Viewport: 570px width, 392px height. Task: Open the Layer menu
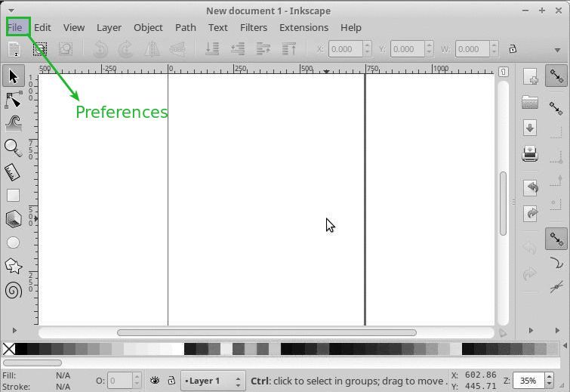click(109, 27)
